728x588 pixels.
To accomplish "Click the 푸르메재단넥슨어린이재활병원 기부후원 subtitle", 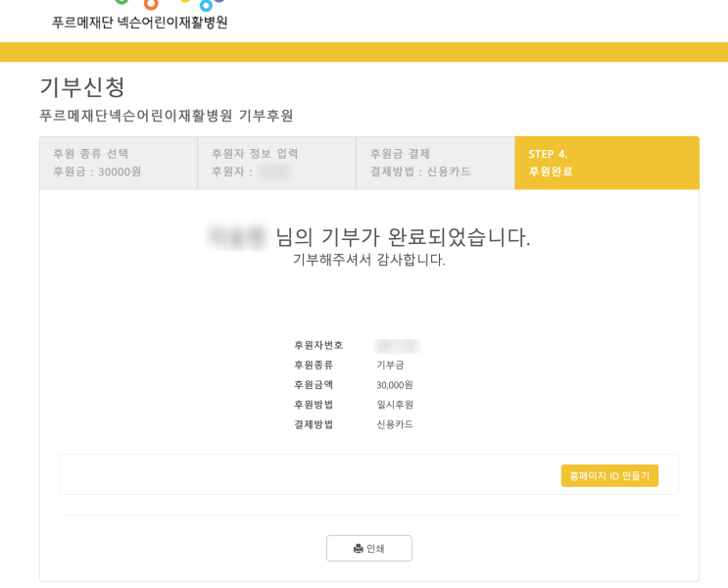I will coord(167,116).
